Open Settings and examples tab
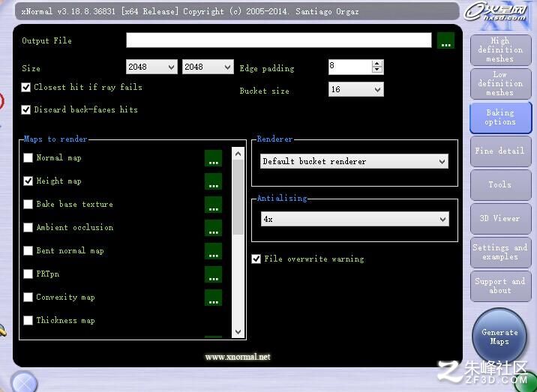 [500, 253]
